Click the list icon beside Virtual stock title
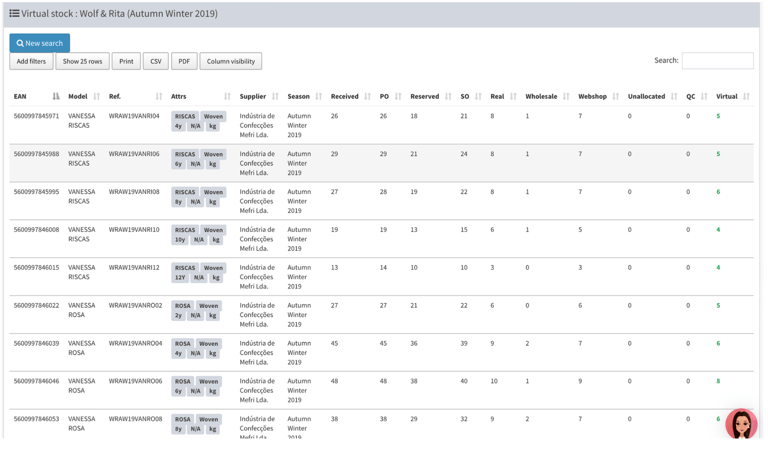The height and width of the screenshot is (453, 768). click(14, 14)
